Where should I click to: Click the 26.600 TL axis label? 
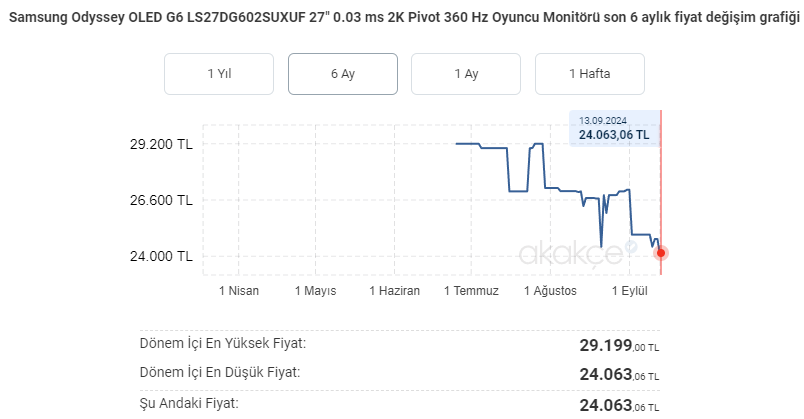click(162, 200)
